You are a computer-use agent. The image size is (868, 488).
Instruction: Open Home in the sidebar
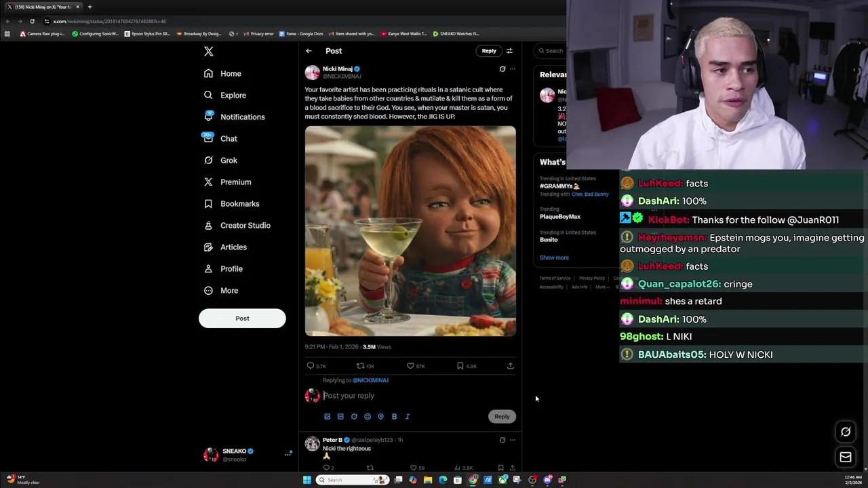[223, 73]
